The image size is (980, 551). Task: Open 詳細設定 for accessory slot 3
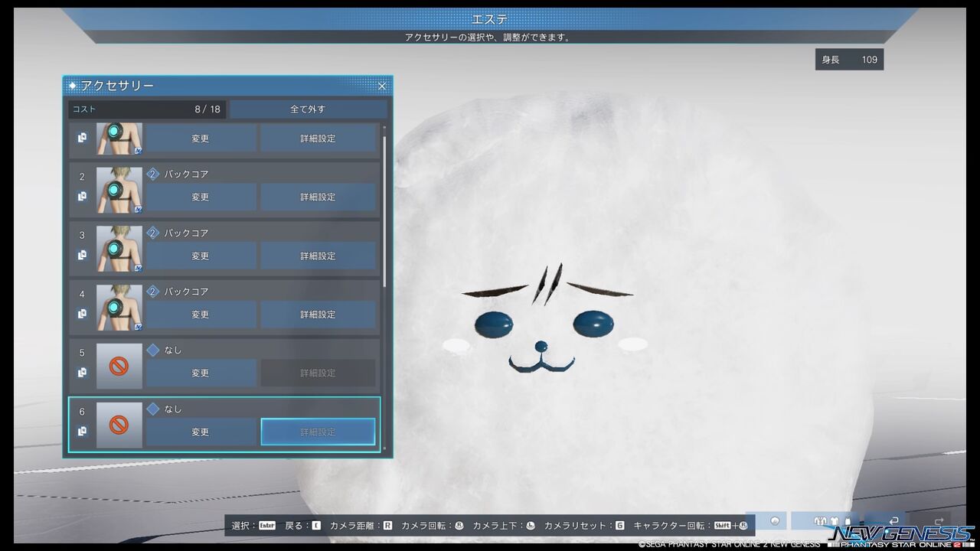[x=318, y=256]
